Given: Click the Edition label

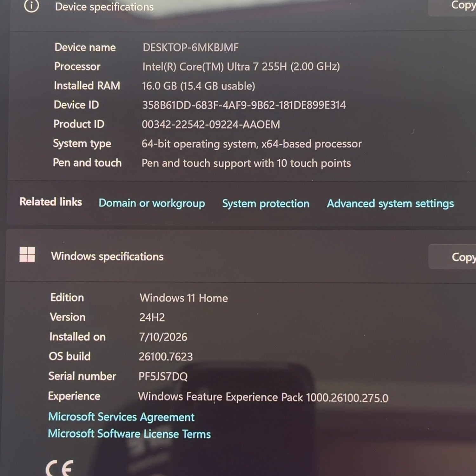Looking at the screenshot, I should (67, 297).
